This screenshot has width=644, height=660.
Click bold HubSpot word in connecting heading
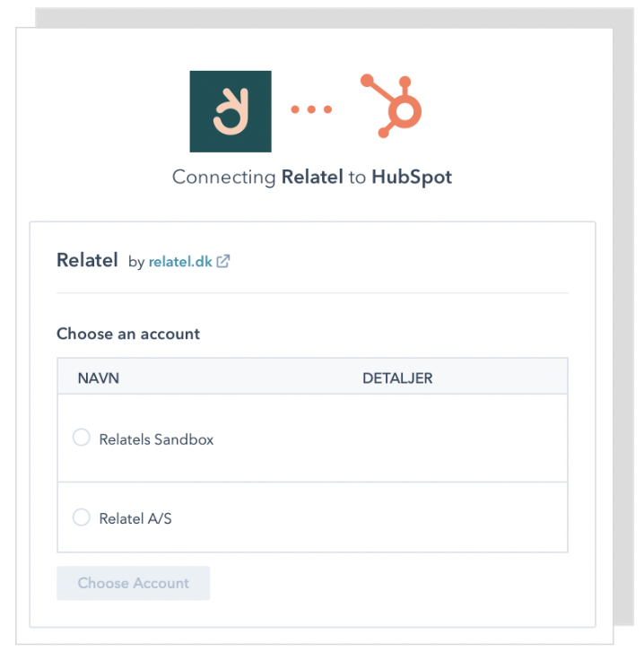412,177
